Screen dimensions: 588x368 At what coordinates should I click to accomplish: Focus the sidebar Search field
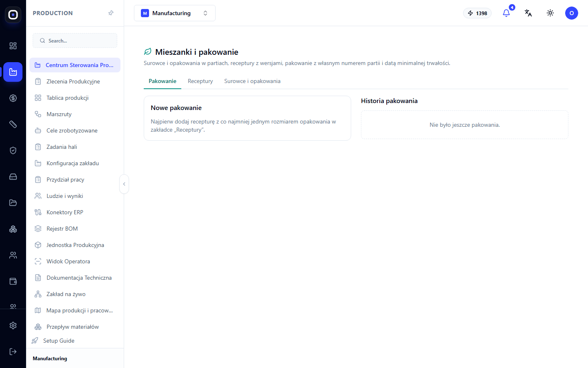[75, 40]
